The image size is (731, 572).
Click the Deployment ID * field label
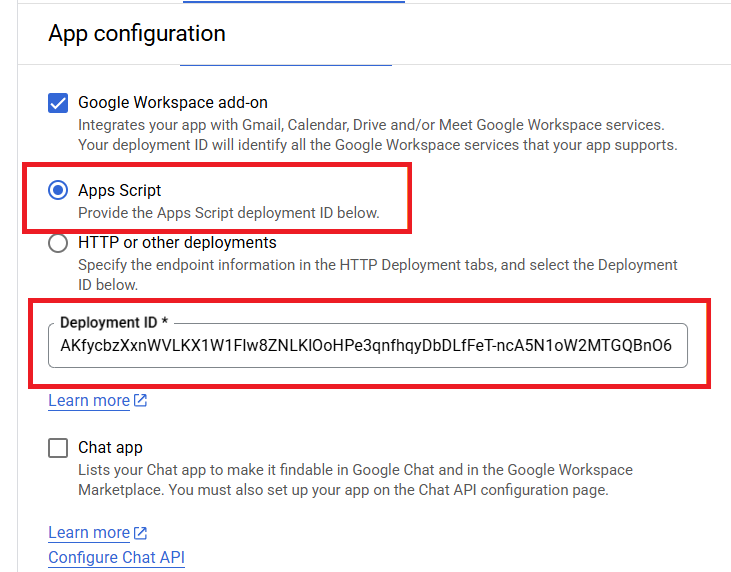click(x=114, y=322)
